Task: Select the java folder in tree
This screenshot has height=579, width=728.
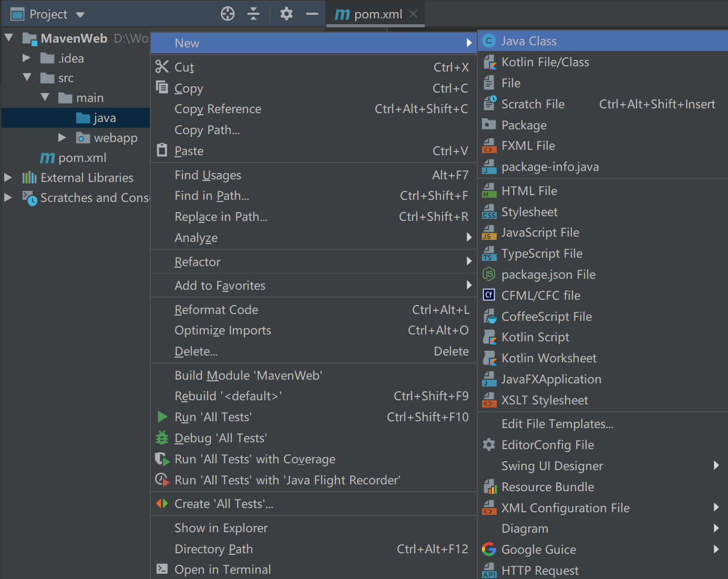Action: [76, 118]
